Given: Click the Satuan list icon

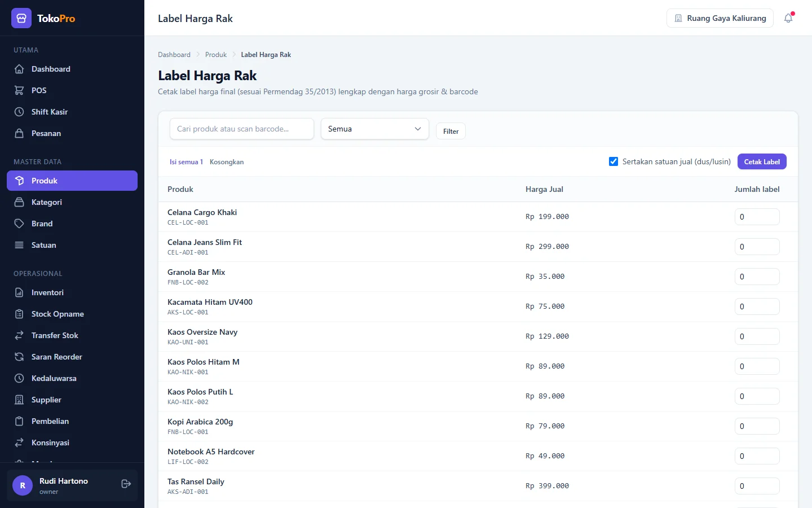Looking at the screenshot, I should pos(19,245).
